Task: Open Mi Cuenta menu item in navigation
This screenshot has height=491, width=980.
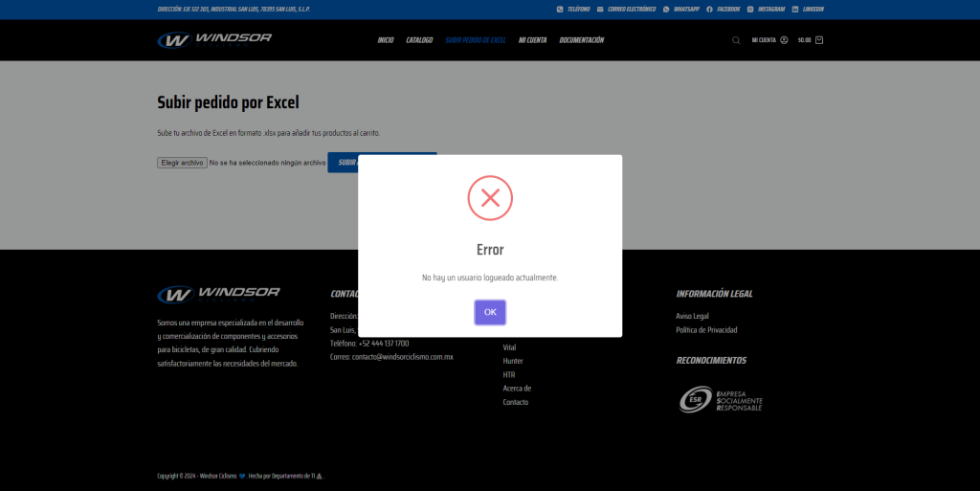Action: [x=533, y=40]
